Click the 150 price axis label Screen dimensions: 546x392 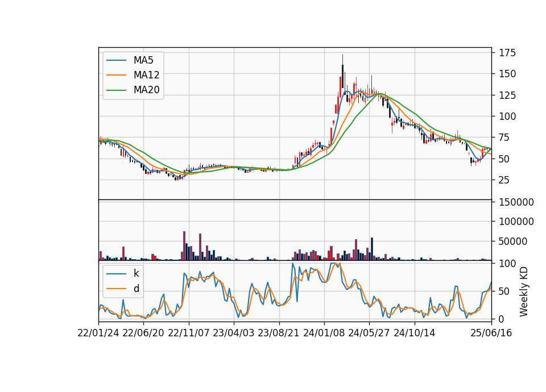coord(507,74)
